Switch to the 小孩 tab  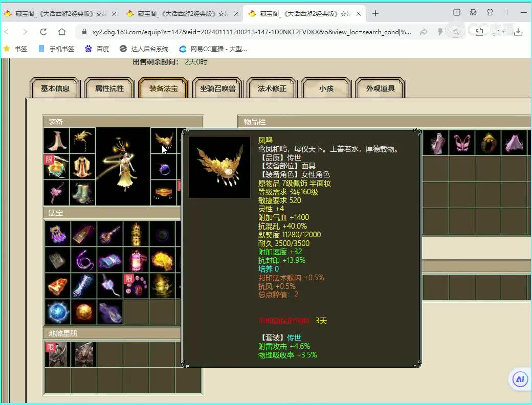click(x=326, y=88)
